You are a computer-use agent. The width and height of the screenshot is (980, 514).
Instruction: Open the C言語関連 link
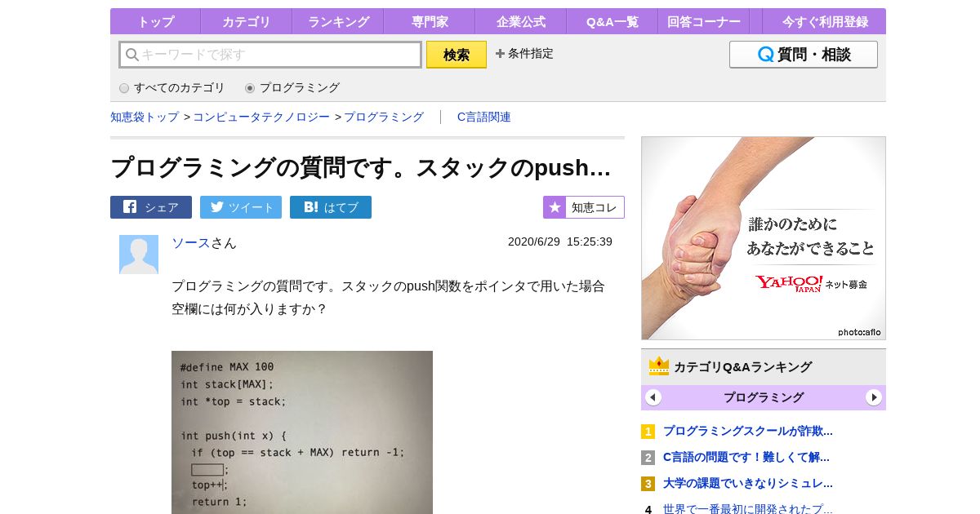pyautogui.click(x=484, y=117)
